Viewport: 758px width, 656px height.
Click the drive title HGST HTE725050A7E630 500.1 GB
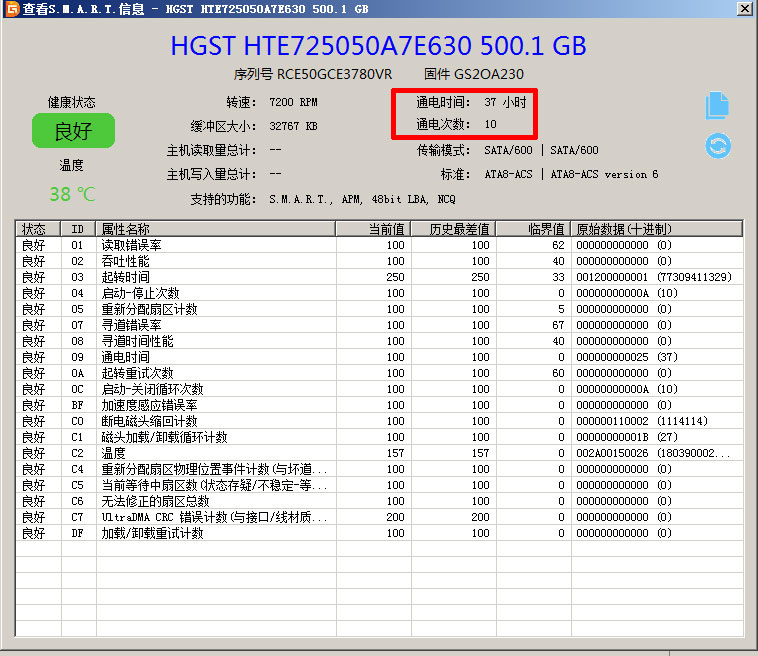tap(379, 46)
